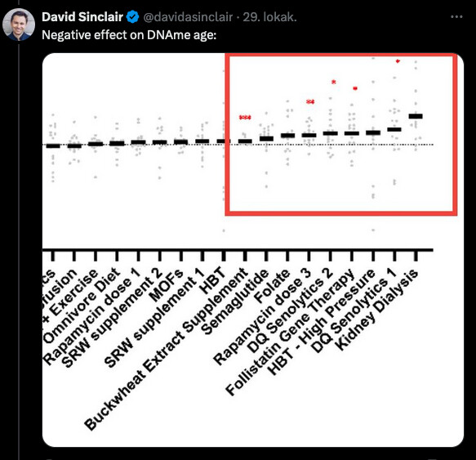476x460 pixels.
Task: Open the chart image attachment
Action: [x=253, y=250]
